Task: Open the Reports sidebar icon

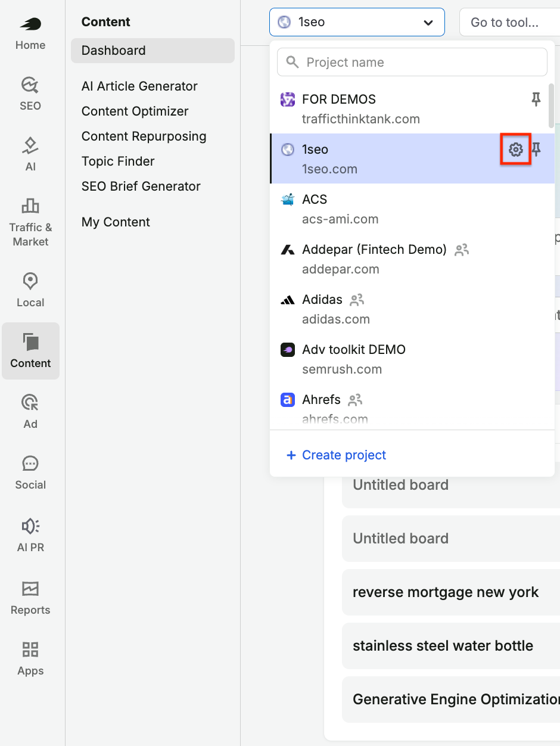Action: tap(30, 589)
